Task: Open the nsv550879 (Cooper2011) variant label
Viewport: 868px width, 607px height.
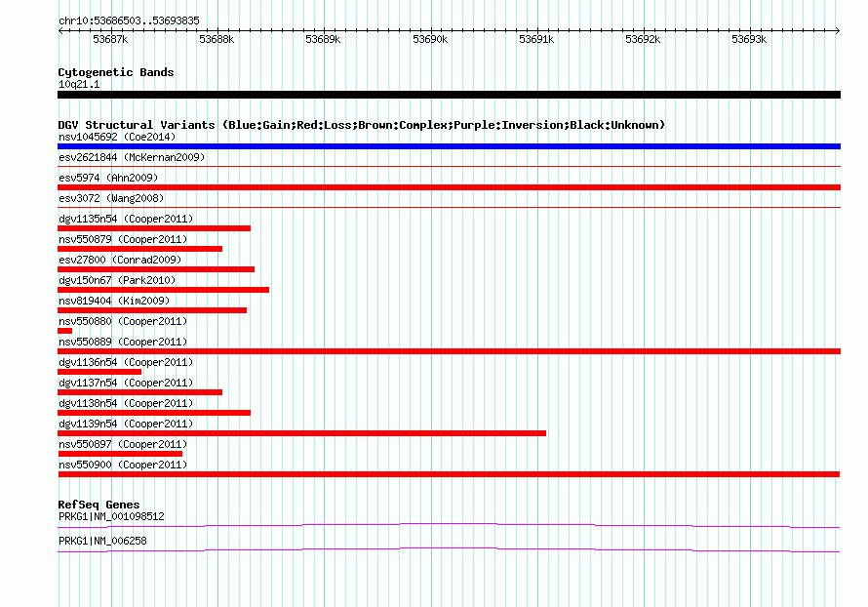Action: click(x=123, y=239)
